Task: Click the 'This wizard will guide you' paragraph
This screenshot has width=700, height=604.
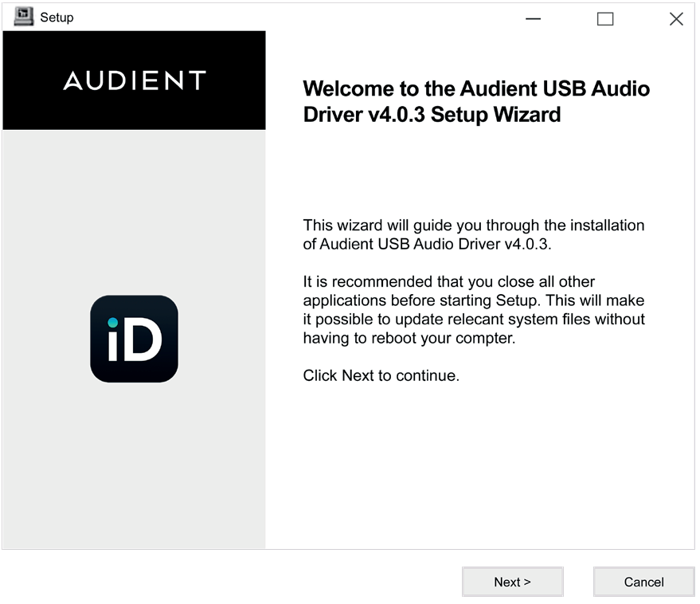Action: (x=474, y=234)
